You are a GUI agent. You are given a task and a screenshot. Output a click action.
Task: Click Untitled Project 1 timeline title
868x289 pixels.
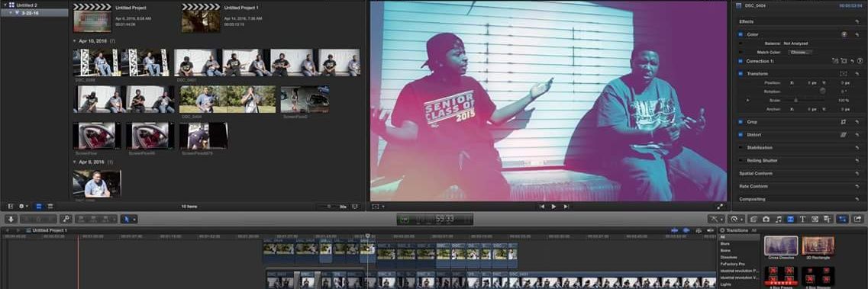point(50,230)
